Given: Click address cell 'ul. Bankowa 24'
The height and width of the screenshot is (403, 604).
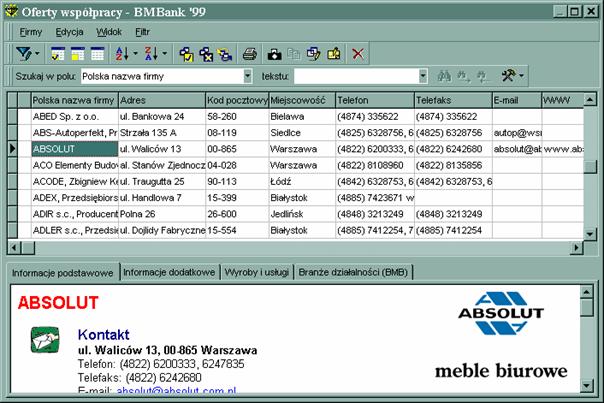Looking at the screenshot, I should pyautogui.click(x=162, y=116).
